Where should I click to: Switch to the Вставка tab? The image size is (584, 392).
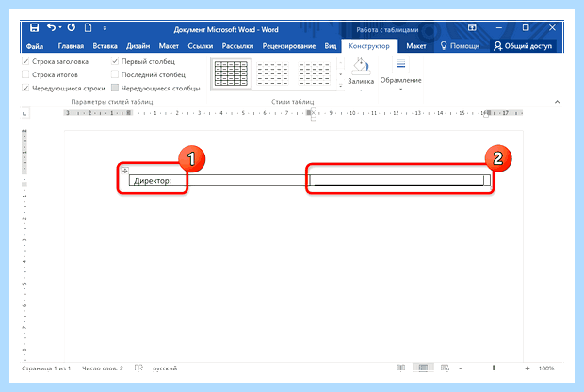click(x=105, y=46)
